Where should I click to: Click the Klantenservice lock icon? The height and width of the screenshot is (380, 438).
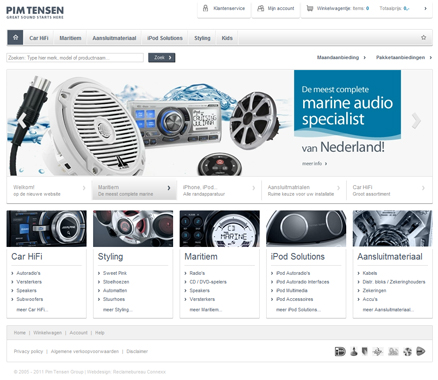coord(205,8)
